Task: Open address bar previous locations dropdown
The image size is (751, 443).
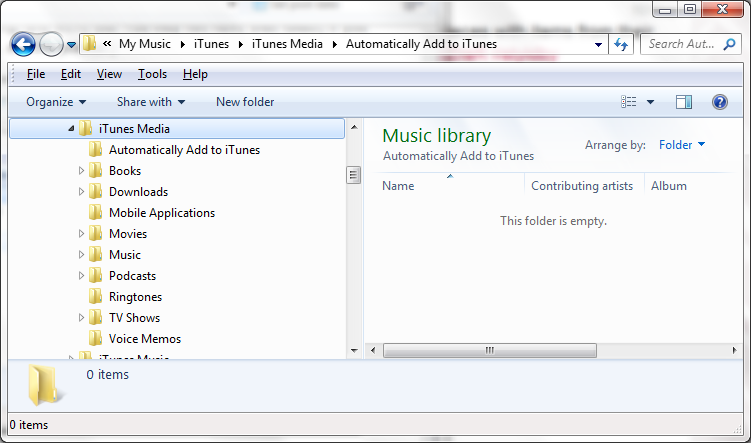Action: (598, 45)
